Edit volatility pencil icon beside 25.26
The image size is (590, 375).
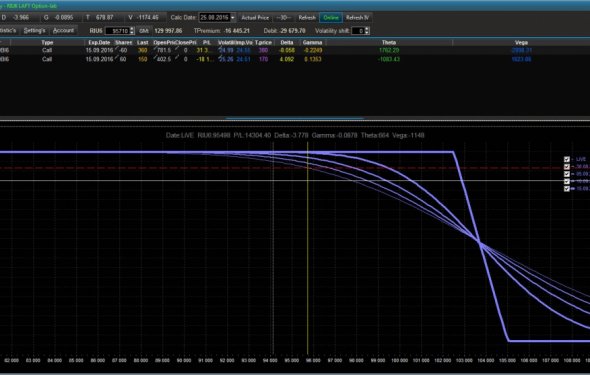[x=220, y=58]
